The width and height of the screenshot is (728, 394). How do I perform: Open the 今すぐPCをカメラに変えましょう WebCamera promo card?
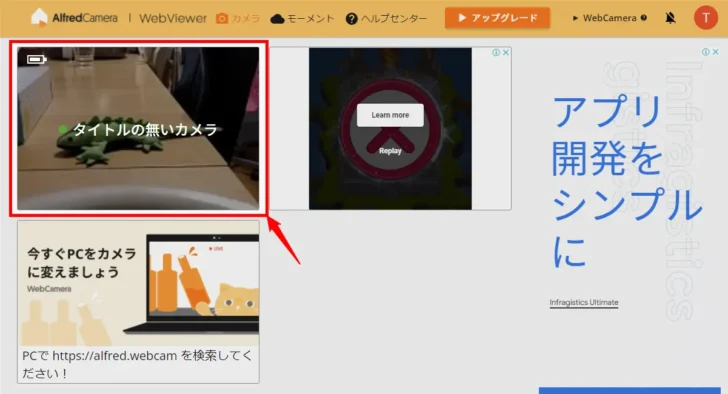(138, 302)
